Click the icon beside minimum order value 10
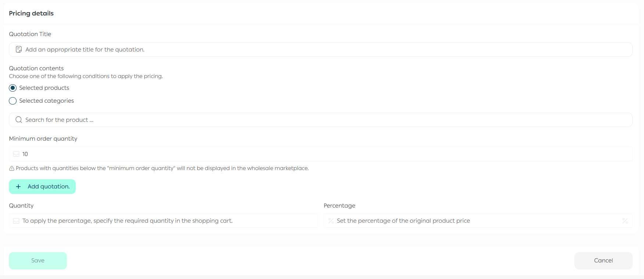Screen dimensions: 644x279 click(x=16, y=154)
